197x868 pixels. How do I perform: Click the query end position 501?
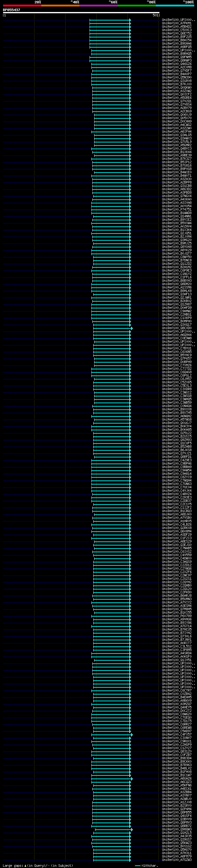(155, 15)
